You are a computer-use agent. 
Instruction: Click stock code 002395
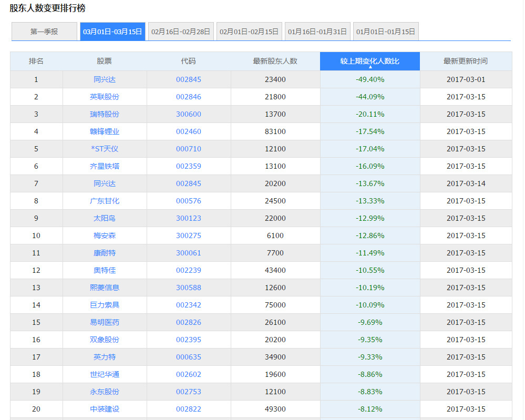(189, 340)
